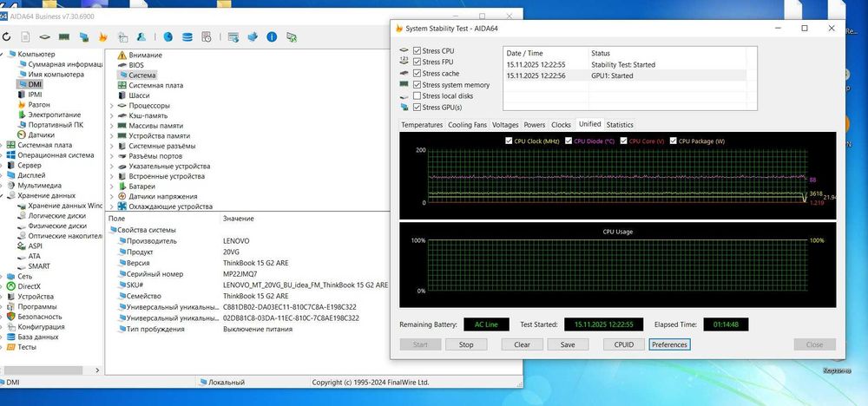Select BIOS item in DMI list
The image size is (868, 406).
tap(136, 65)
